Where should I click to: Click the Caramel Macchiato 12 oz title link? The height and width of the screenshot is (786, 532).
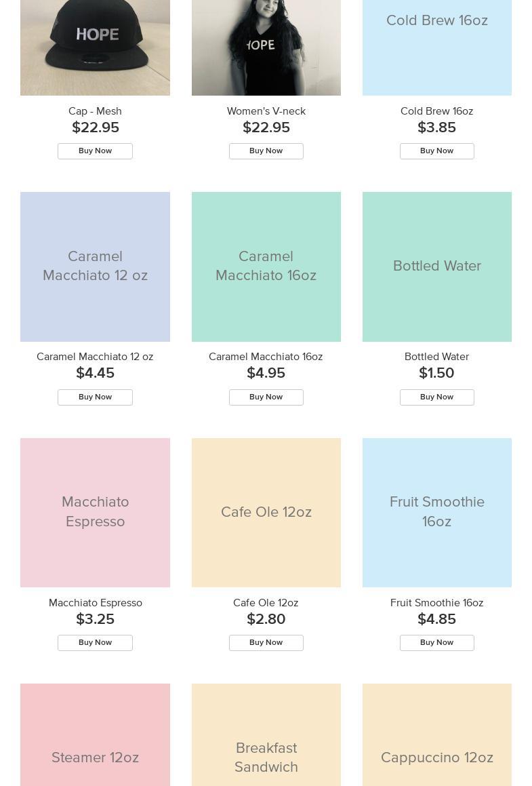pos(95,357)
